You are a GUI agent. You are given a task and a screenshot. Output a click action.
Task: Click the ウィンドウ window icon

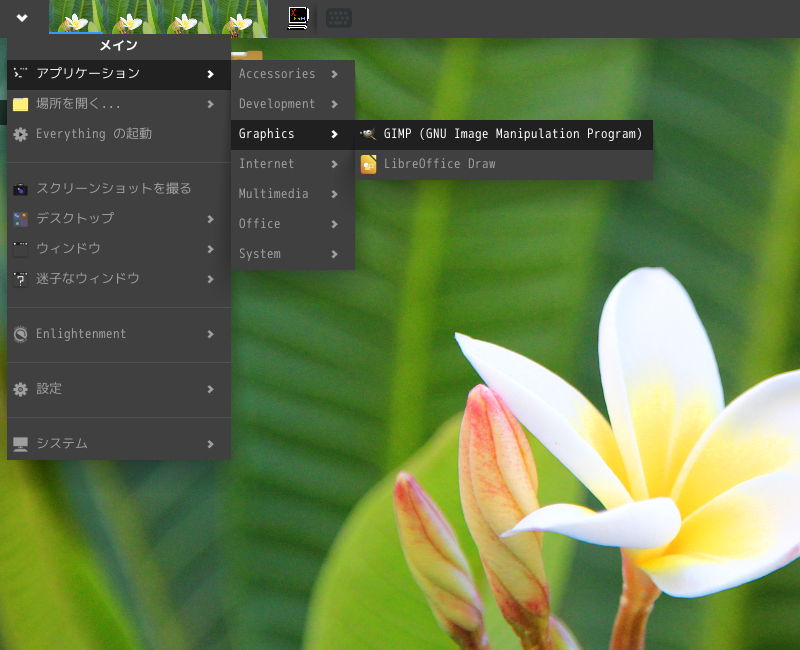[20, 249]
